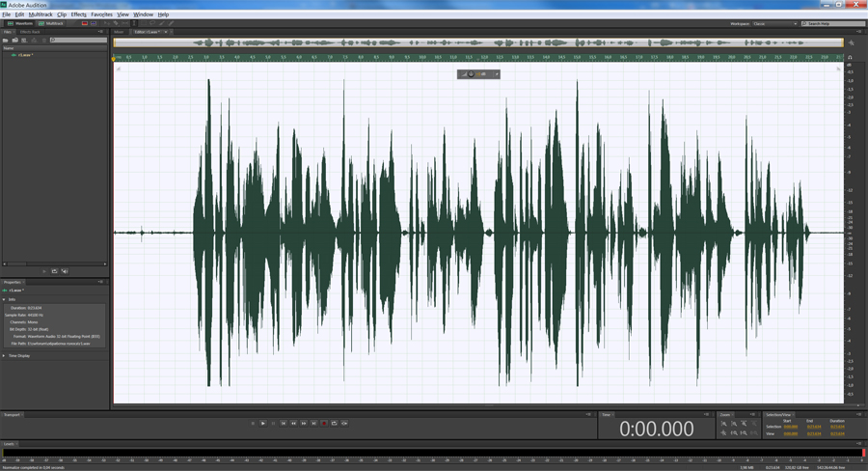Select the Mixer tab
Viewport: 868px width, 471px height.
pyautogui.click(x=119, y=32)
